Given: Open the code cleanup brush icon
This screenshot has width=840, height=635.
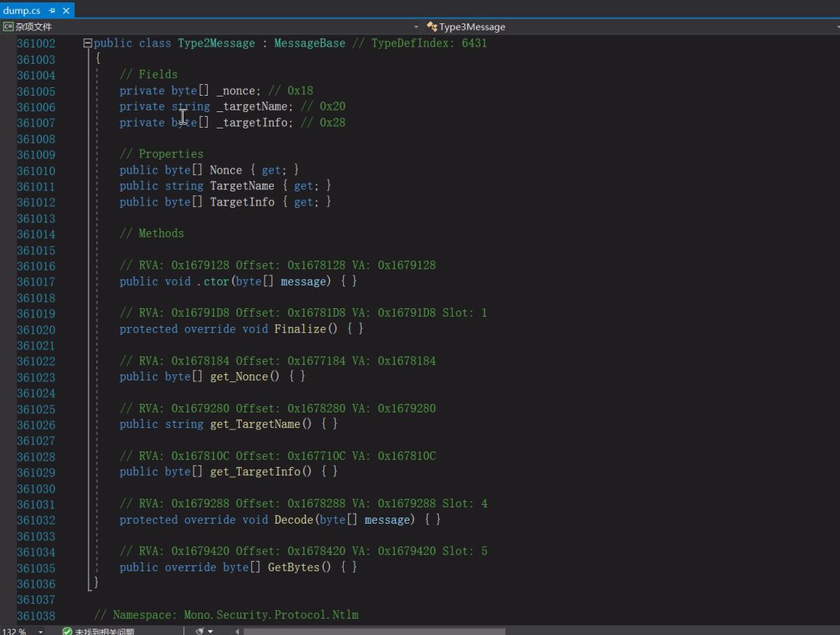Looking at the screenshot, I should tap(200, 631).
